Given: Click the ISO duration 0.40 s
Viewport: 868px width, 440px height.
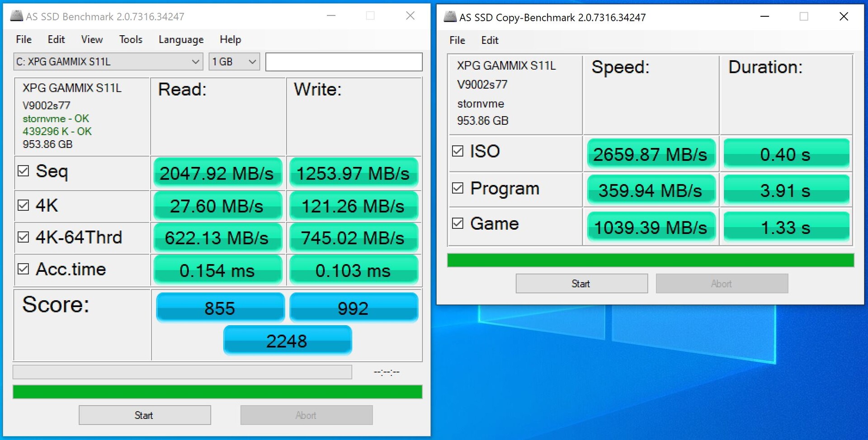Looking at the screenshot, I should click(786, 154).
